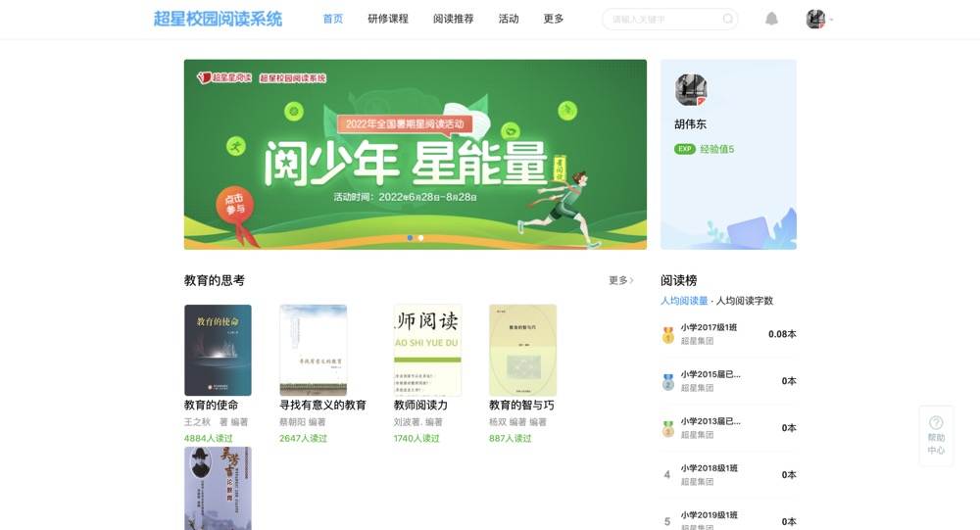Click the silver medal rank 2 icon
This screenshot has height=530, width=980.
click(x=668, y=381)
